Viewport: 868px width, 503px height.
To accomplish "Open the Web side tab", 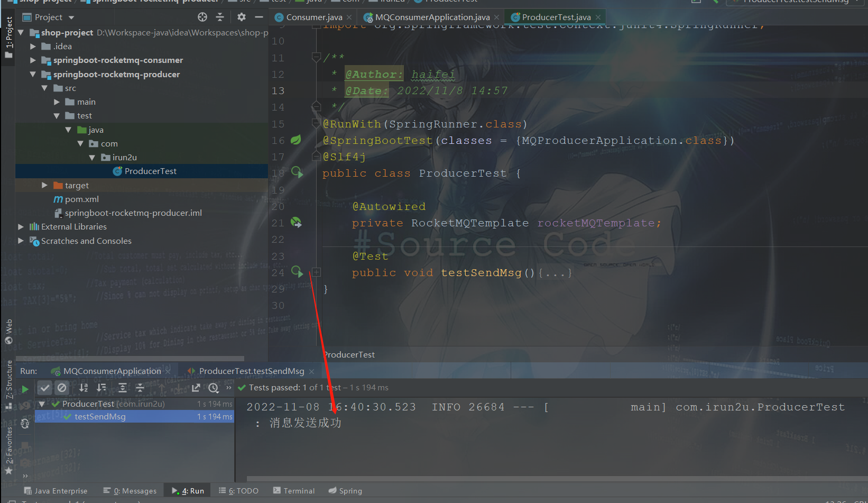I will point(9,332).
